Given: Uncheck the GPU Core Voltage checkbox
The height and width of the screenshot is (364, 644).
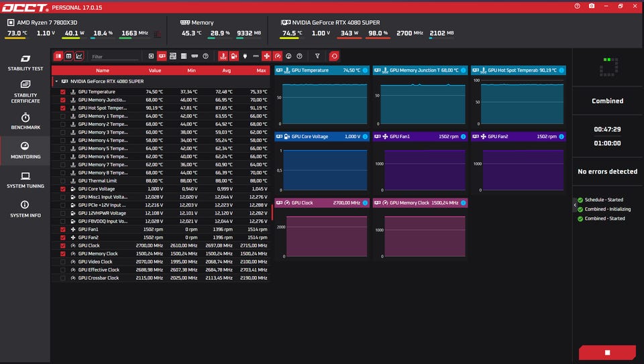Looking at the screenshot, I should tap(63, 189).
